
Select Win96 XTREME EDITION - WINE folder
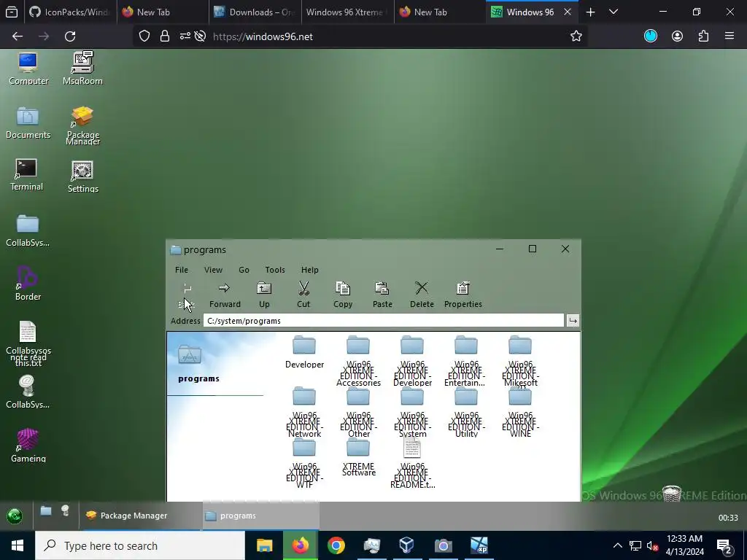tap(520, 412)
